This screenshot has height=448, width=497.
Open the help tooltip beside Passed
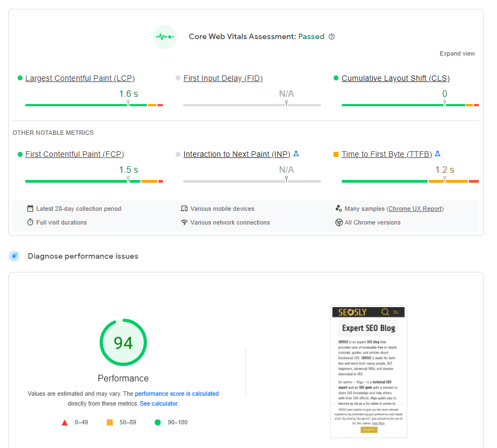coord(331,36)
